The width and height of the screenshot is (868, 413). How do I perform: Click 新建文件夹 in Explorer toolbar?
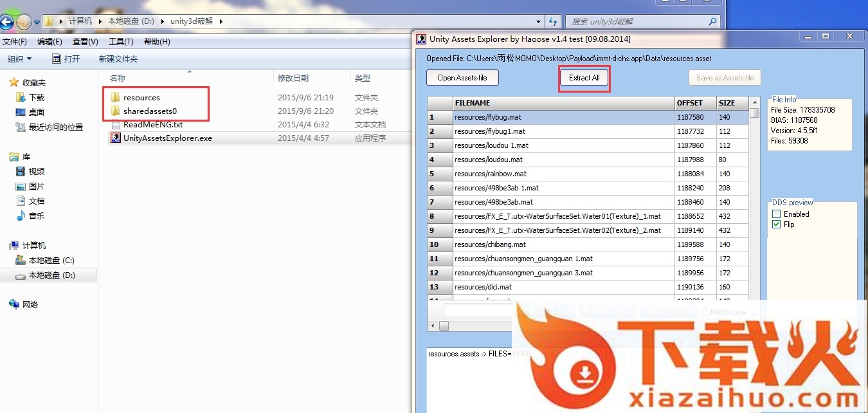[118, 59]
